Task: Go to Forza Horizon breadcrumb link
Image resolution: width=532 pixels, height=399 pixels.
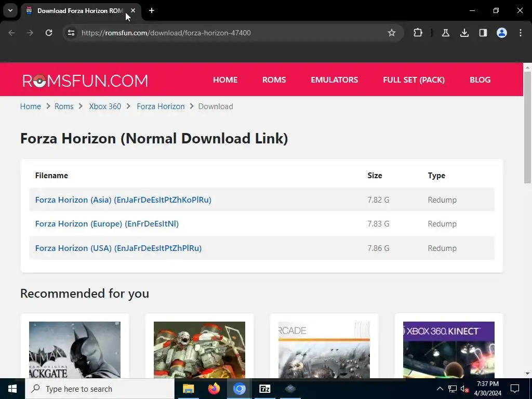Action: (x=161, y=106)
